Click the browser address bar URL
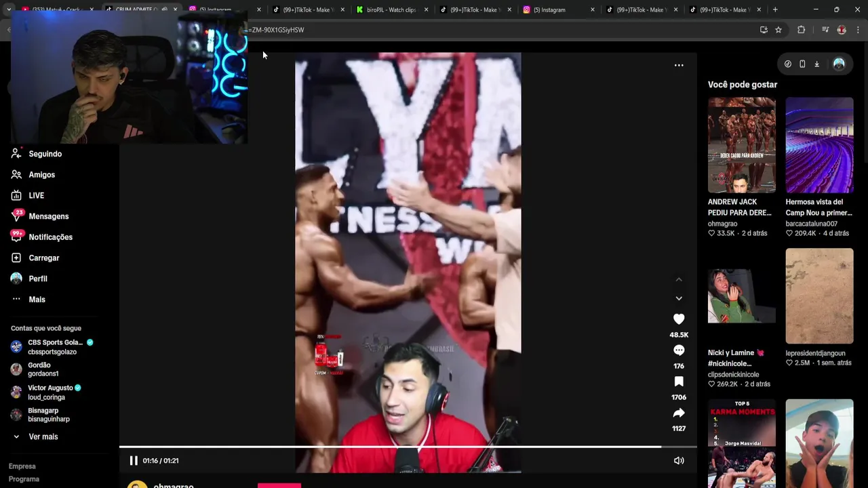The width and height of the screenshot is (868, 488). click(277, 30)
